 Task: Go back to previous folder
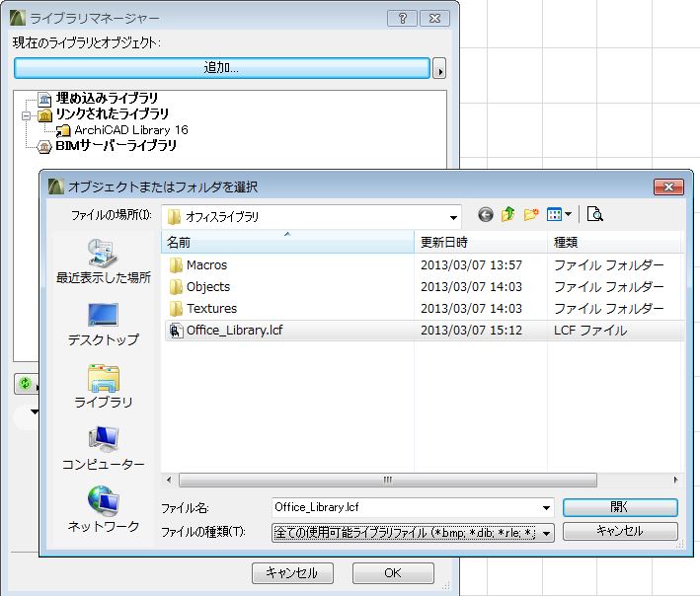tap(486, 215)
